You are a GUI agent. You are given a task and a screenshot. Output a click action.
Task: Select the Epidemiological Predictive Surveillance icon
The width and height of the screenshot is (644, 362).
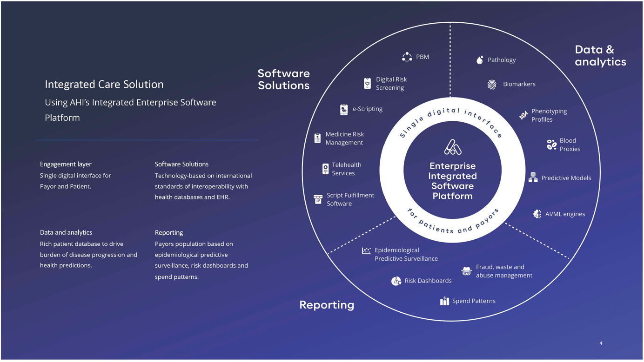tap(367, 251)
